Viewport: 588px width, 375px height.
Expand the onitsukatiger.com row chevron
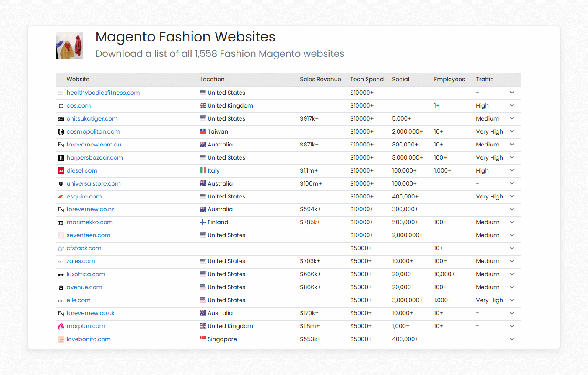pyautogui.click(x=512, y=118)
